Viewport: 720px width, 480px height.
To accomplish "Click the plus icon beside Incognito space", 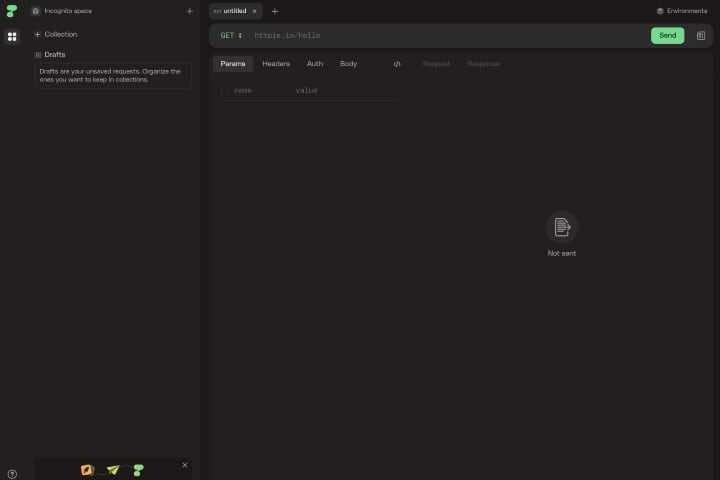I will click(x=190, y=11).
